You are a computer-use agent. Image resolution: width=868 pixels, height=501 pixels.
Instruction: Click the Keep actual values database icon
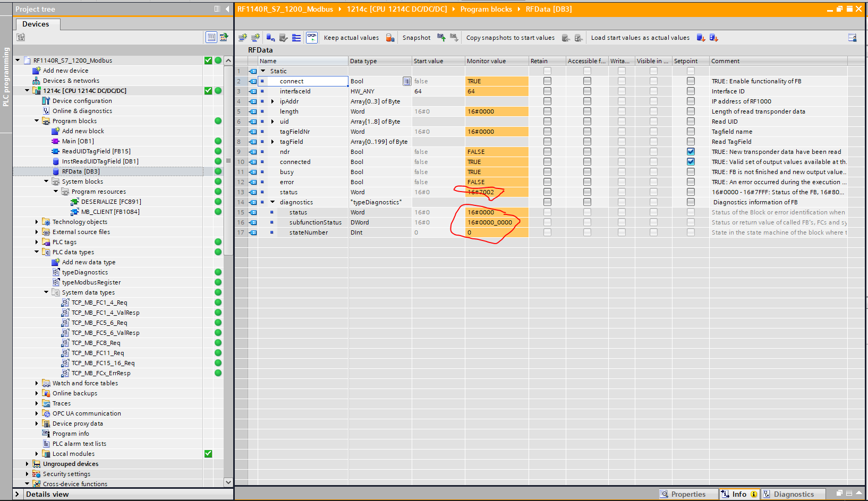pyautogui.click(x=390, y=38)
